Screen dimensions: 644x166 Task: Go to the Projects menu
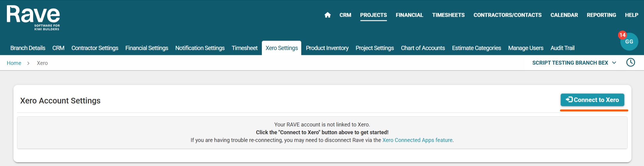(374, 15)
